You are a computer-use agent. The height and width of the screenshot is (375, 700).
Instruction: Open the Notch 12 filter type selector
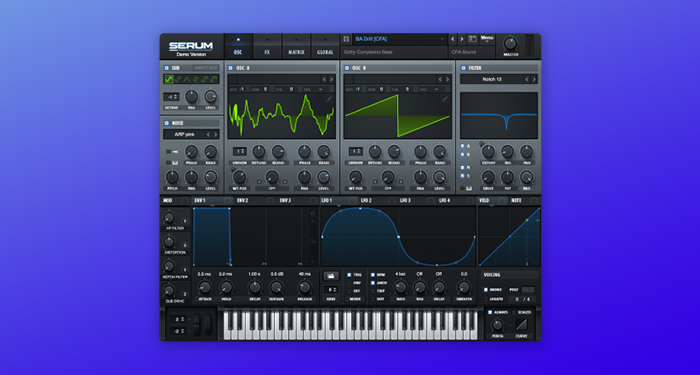pos(492,79)
